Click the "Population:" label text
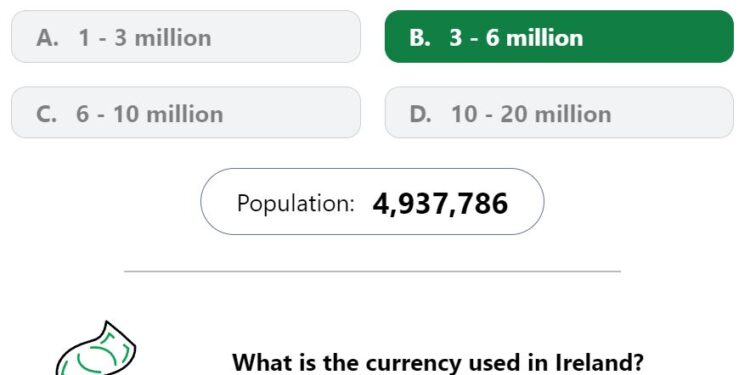Image resolution: width=750 pixels, height=375 pixels. point(296,203)
